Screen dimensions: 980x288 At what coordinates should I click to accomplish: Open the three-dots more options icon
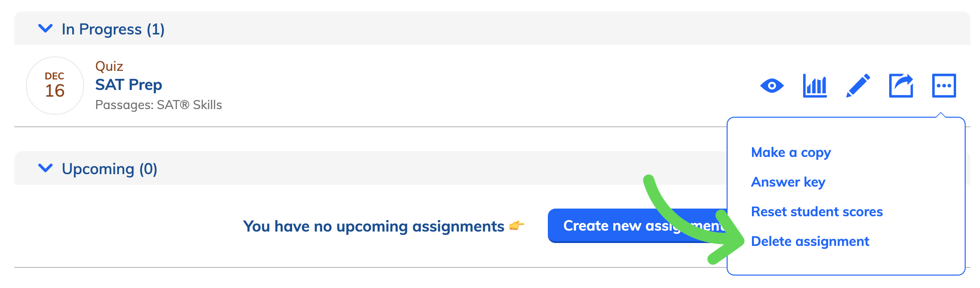[944, 86]
